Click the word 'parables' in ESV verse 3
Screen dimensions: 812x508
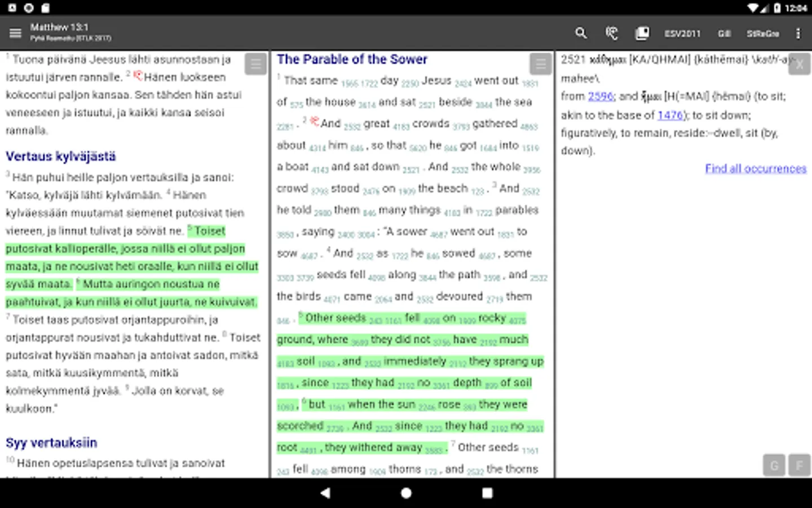(517, 210)
